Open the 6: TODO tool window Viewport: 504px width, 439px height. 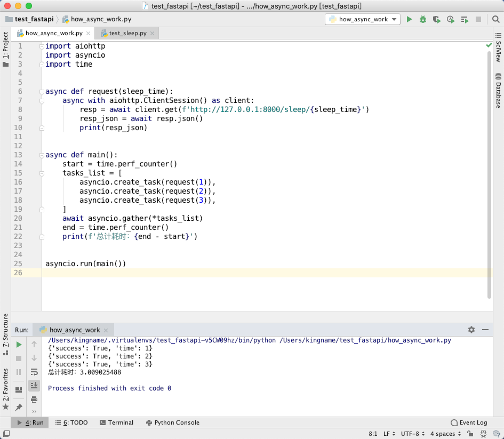tap(71, 422)
